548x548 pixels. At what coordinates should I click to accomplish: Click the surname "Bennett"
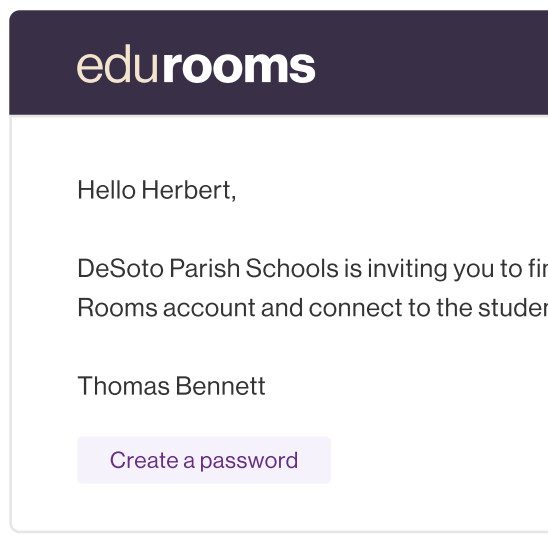click(220, 386)
